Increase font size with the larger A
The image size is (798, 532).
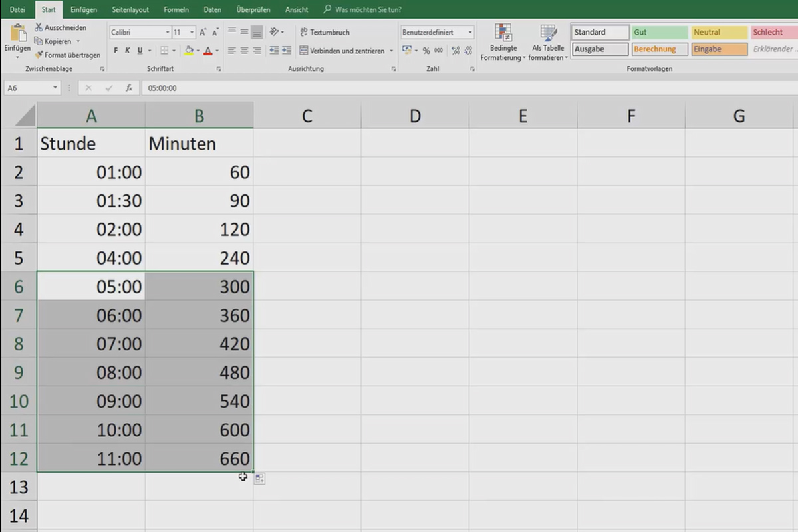[203, 32]
